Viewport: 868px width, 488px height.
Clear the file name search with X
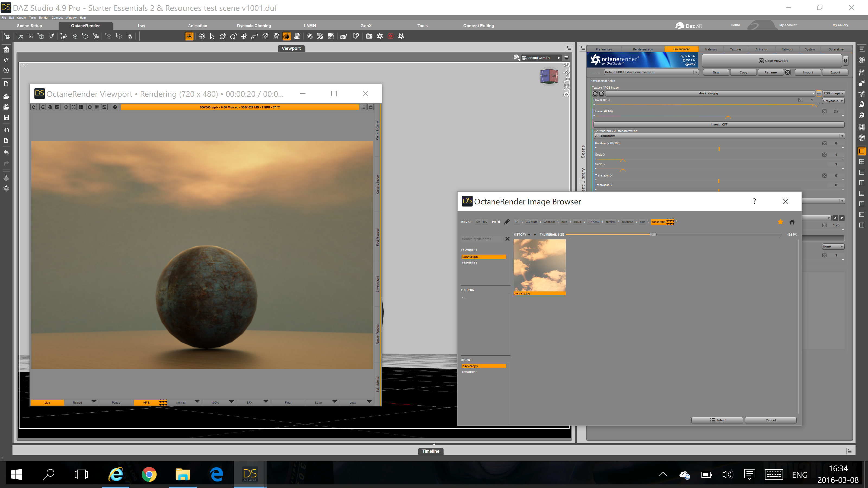click(507, 239)
